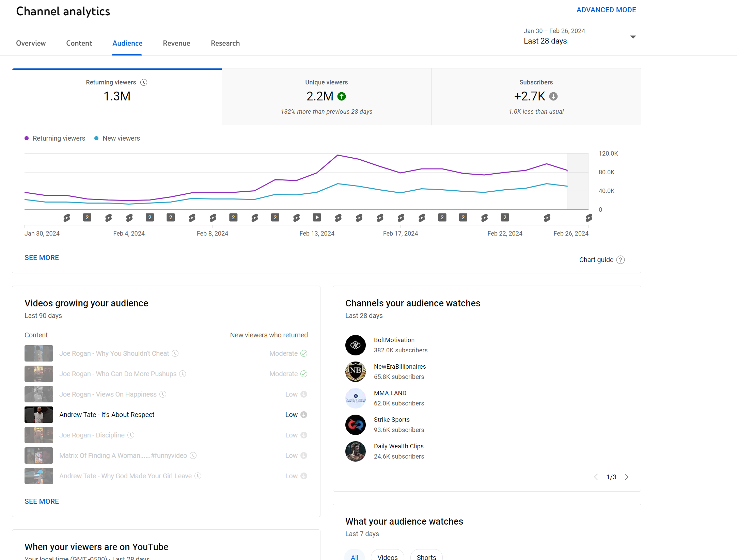The image size is (737, 560).
Task: Click the Daily Wealth Clips channel name
Action: click(399, 446)
